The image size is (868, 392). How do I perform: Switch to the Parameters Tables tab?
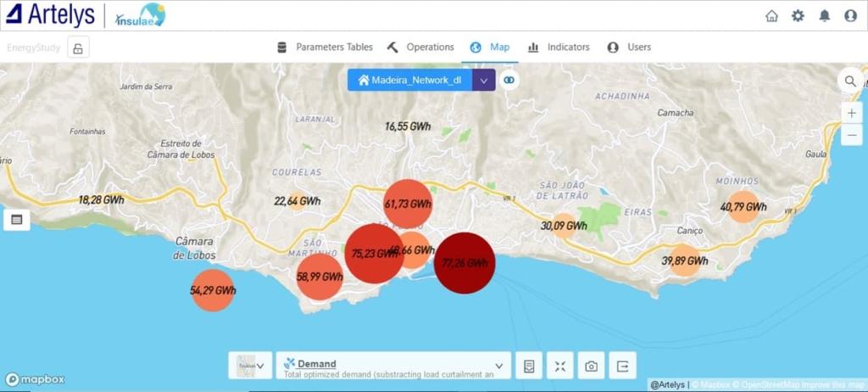(x=325, y=48)
